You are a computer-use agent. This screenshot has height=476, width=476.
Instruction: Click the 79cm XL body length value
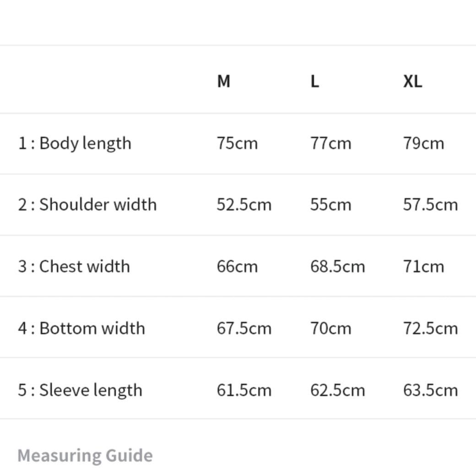(423, 144)
